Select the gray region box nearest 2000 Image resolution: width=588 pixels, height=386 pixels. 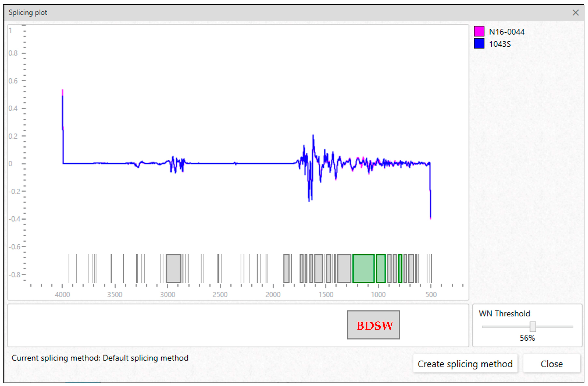(x=286, y=268)
